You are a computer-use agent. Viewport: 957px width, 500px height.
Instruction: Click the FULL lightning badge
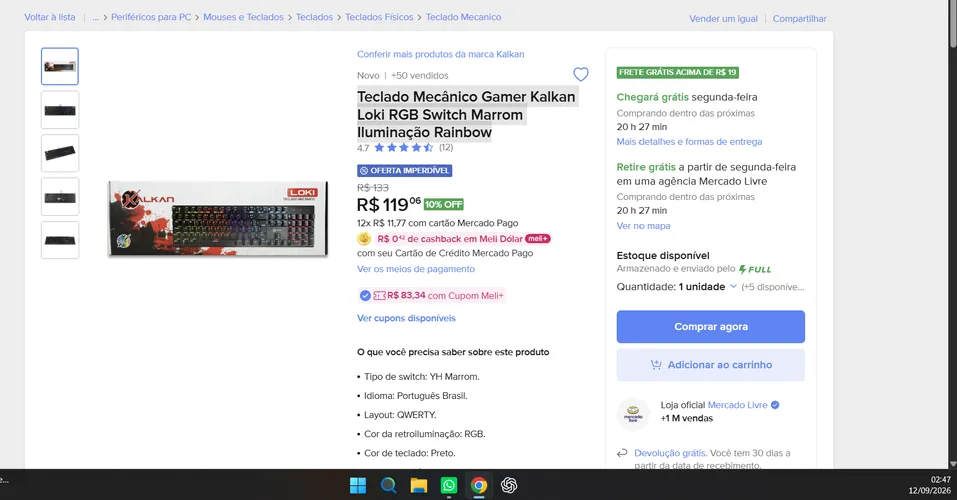point(755,269)
